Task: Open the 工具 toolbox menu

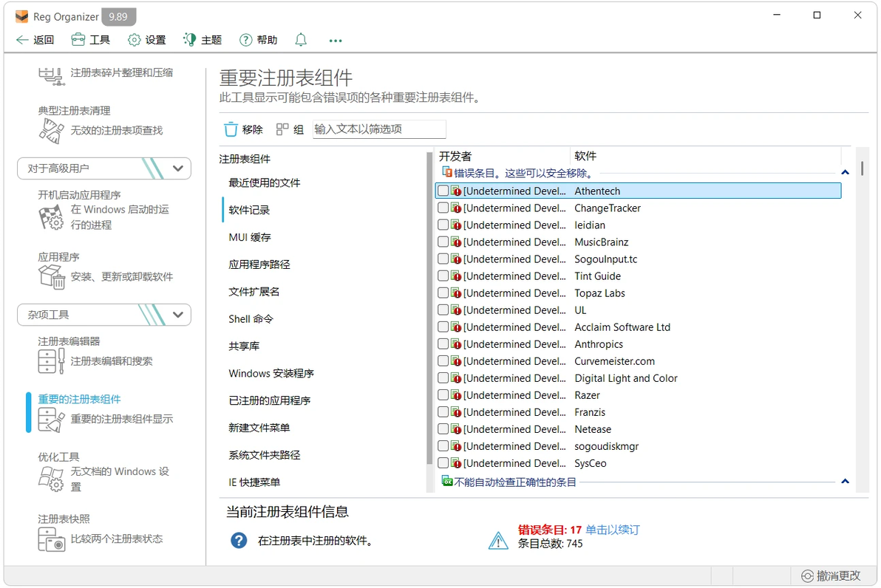Action: pyautogui.click(x=90, y=40)
